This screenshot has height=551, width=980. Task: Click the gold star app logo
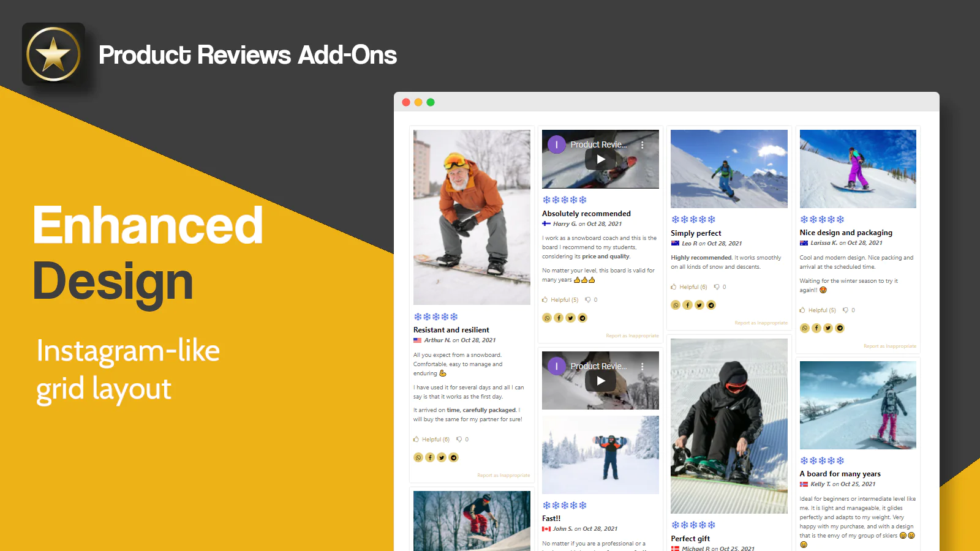click(53, 54)
